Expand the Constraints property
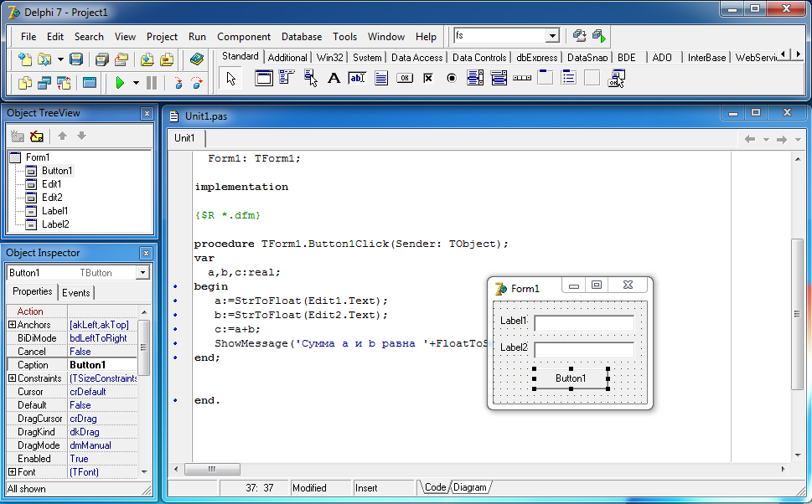This screenshot has width=812, height=504. pyautogui.click(x=12, y=378)
